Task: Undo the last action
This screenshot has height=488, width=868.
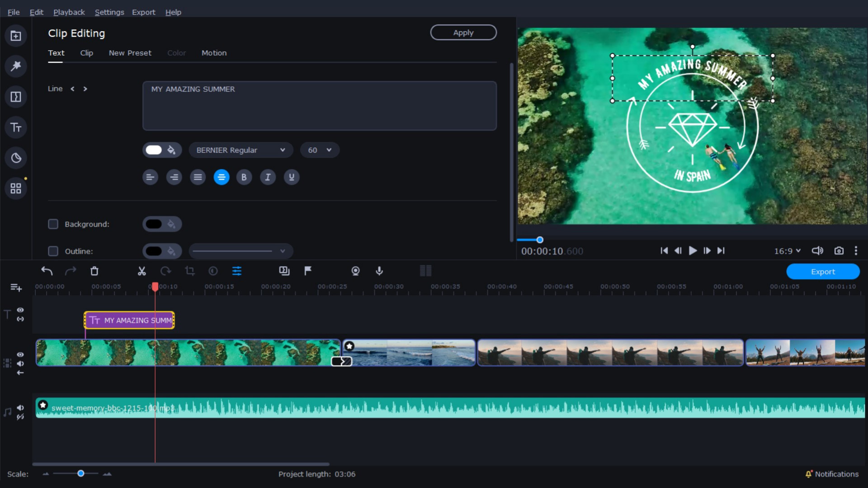Action: pyautogui.click(x=47, y=271)
